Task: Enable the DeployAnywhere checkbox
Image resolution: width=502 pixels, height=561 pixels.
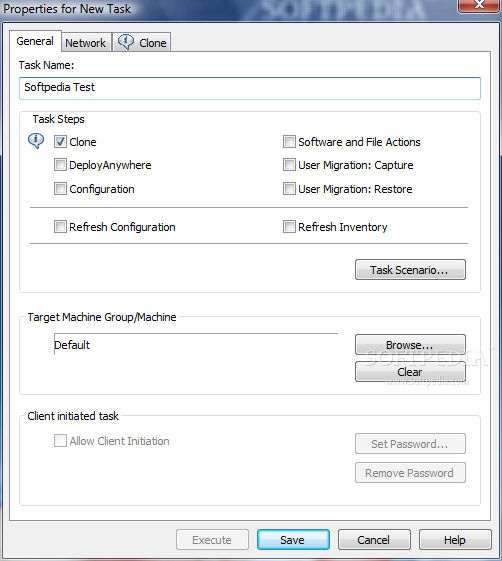Action: click(60, 165)
